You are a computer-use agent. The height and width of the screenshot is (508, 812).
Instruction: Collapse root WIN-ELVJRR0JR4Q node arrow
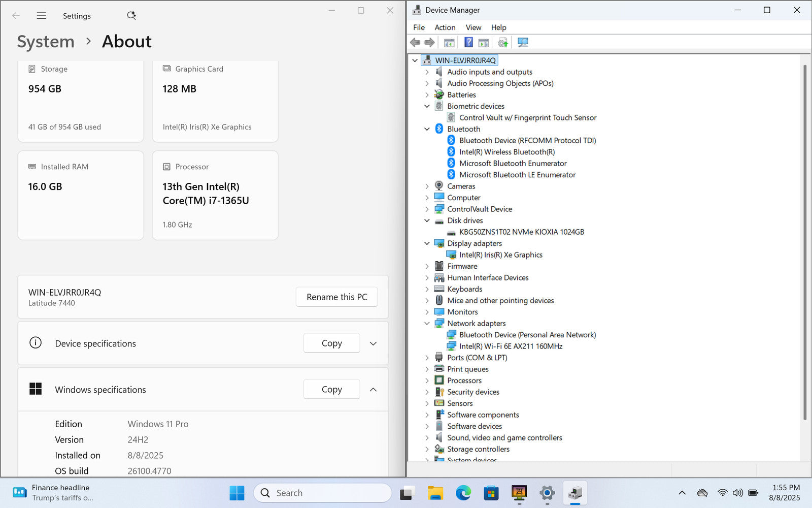pyautogui.click(x=415, y=60)
